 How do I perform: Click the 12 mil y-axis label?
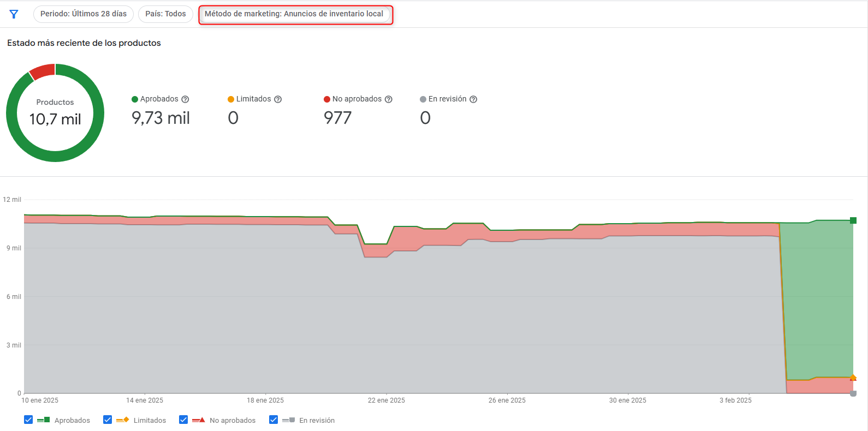coord(12,200)
